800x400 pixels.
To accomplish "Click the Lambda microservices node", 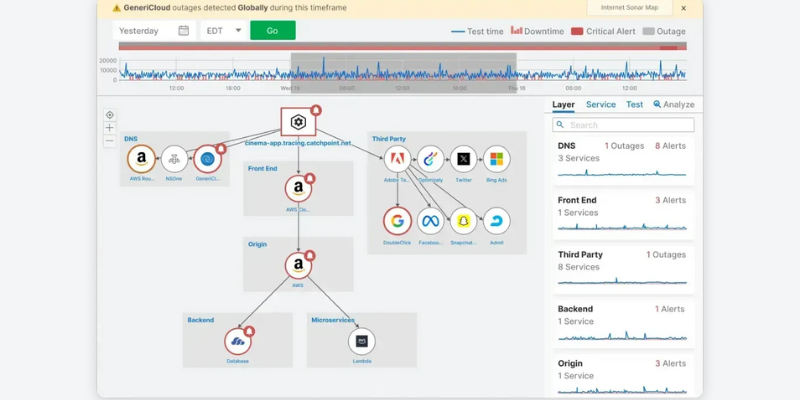I will click(362, 341).
